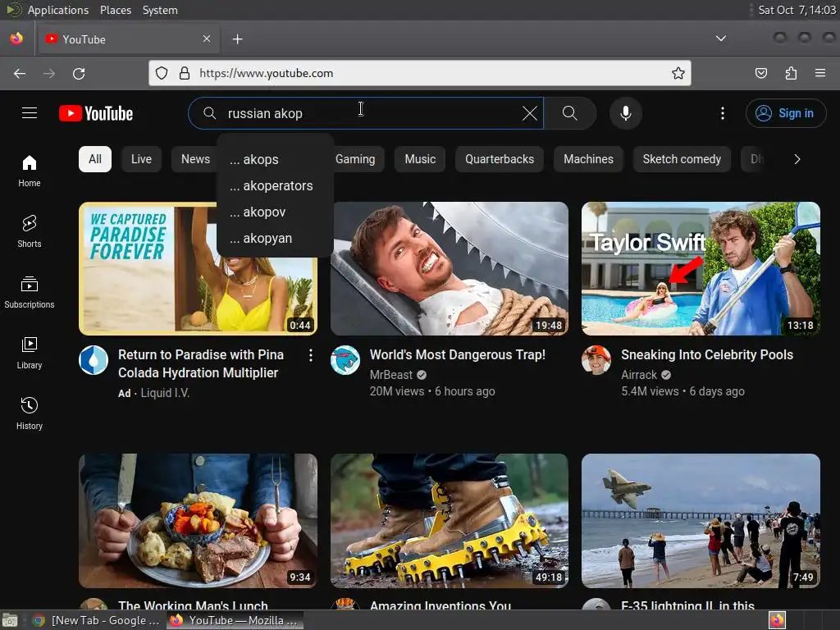Select the Machines filter chip
This screenshot has width=840, height=630.
tap(588, 159)
